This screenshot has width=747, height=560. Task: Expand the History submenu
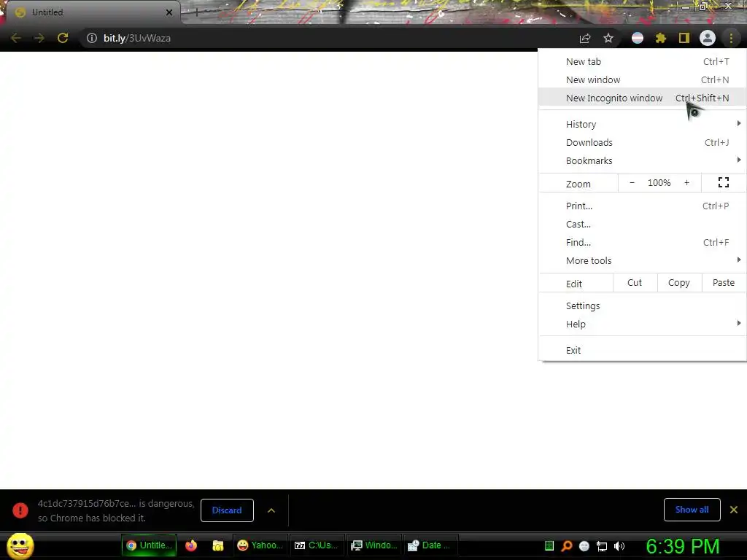pos(642,124)
